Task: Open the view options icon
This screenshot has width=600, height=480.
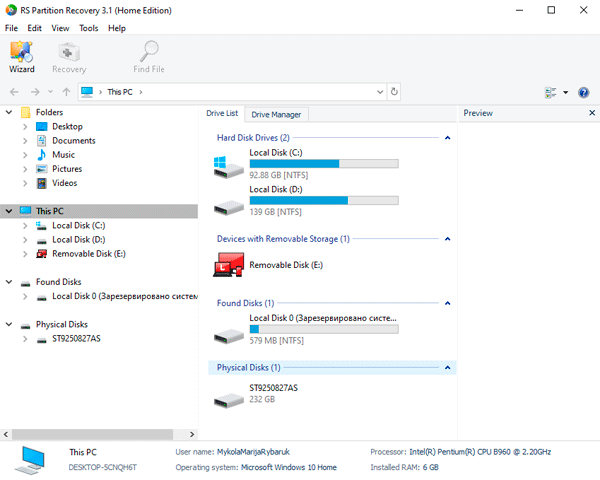Action: (x=551, y=92)
